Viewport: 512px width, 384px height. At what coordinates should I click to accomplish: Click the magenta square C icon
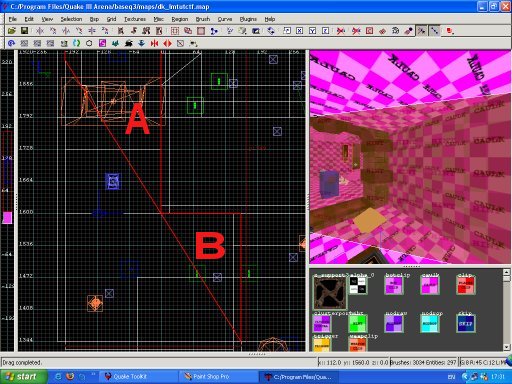[102, 43]
